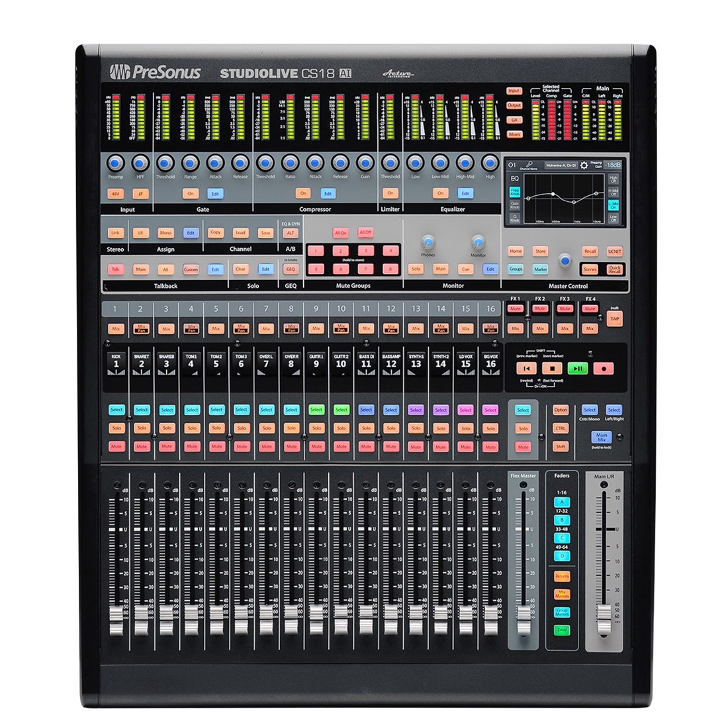This screenshot has width=728, height=728.
Task: Click the ALT button for EQ & DYN A/B
Action: [x=290, y=233]
